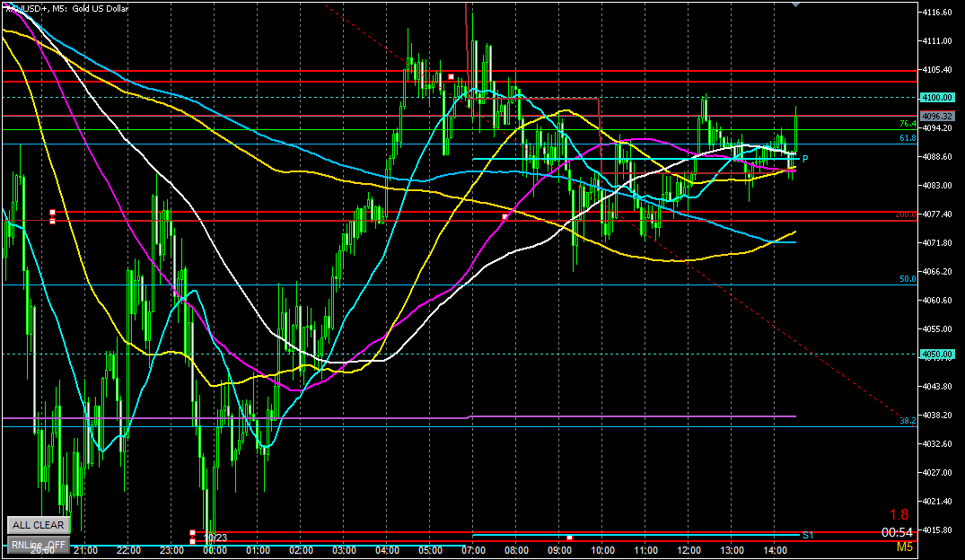Viewport: 965px width, 560px height.
Task: Click the 4050.00 price level tag
Action: click(936, 354)
